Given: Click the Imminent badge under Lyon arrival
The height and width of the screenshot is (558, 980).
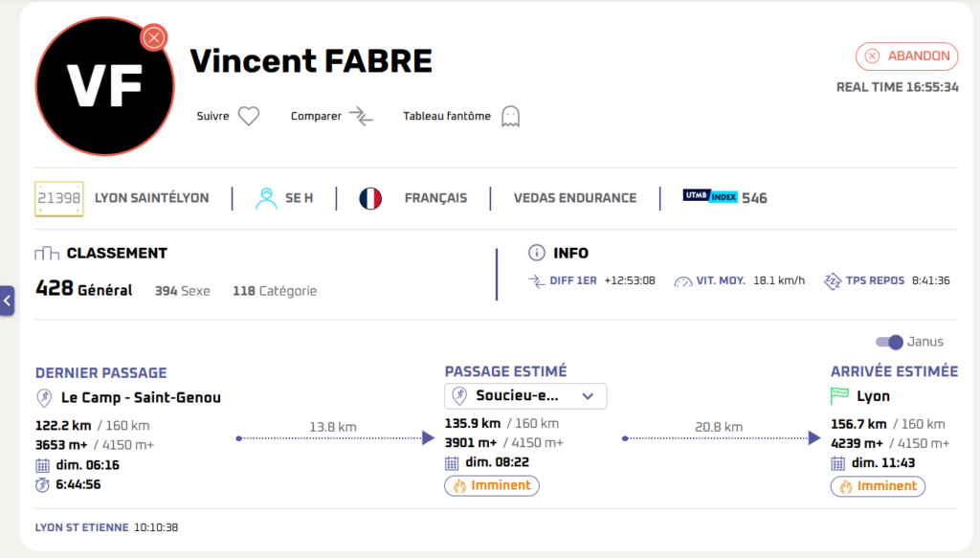Looking at the screenshot, I should tap(878, 486).
